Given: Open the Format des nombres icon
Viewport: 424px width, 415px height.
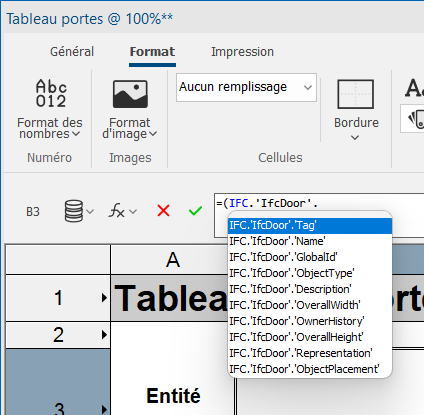Looking at the screenshot, I should [51, 94].
